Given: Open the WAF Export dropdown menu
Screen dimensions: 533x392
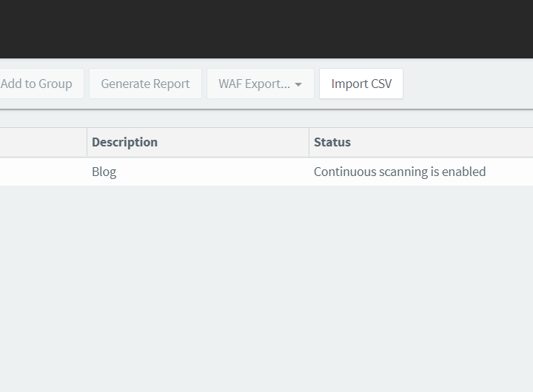Looking at the screenshot, I should (x=261, y=84).
